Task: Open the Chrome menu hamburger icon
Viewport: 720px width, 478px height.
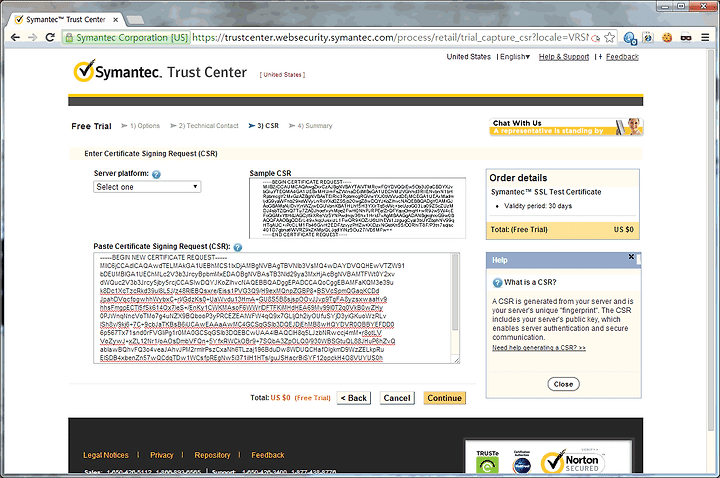Action: 705,38
